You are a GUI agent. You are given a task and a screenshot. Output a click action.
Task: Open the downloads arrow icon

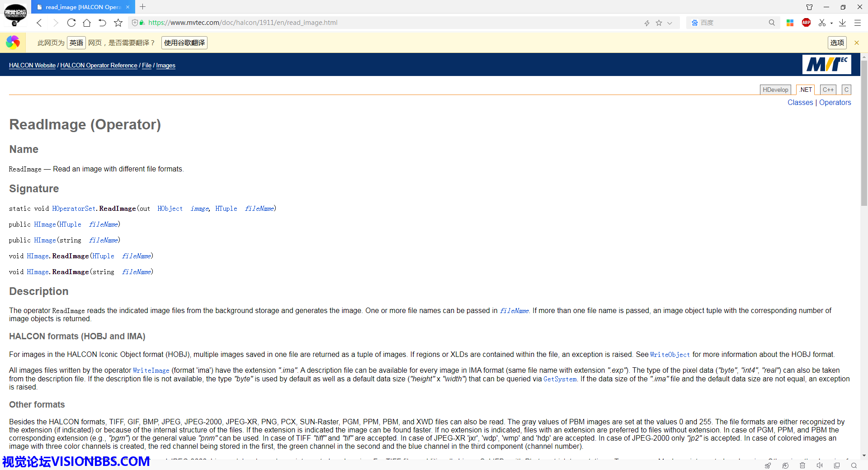coord(842,23)
